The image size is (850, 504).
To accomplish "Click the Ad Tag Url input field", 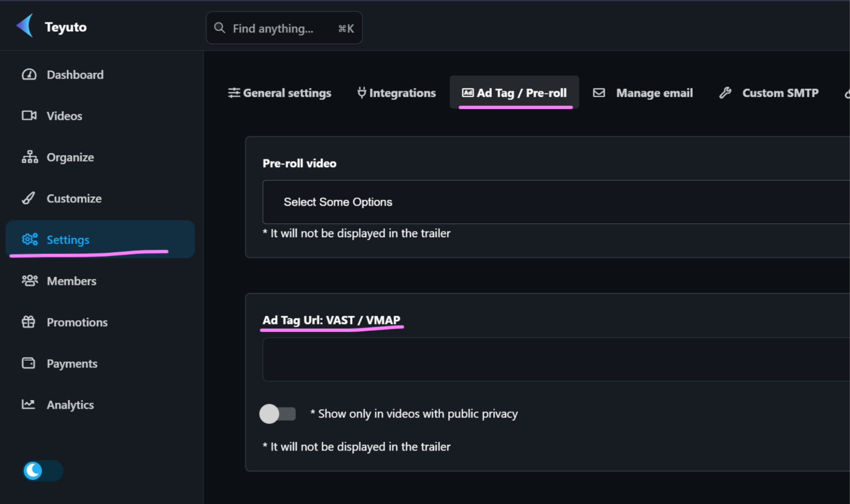I will click(x=555, y=359).
